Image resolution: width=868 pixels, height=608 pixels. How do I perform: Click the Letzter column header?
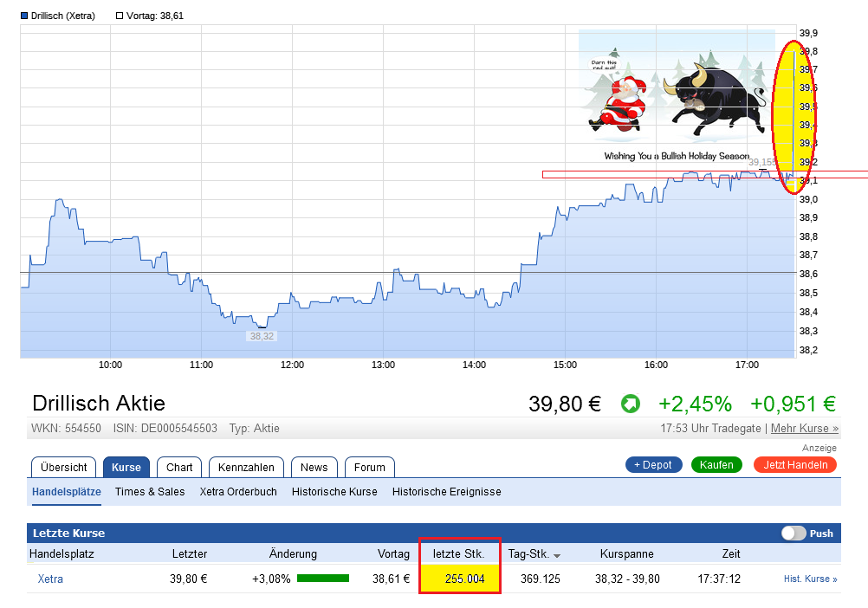(x=190, y=553)
